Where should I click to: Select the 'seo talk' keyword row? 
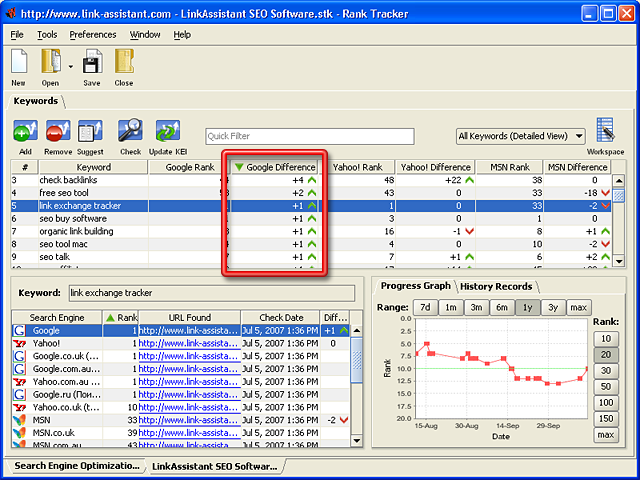tap(311, 257)
